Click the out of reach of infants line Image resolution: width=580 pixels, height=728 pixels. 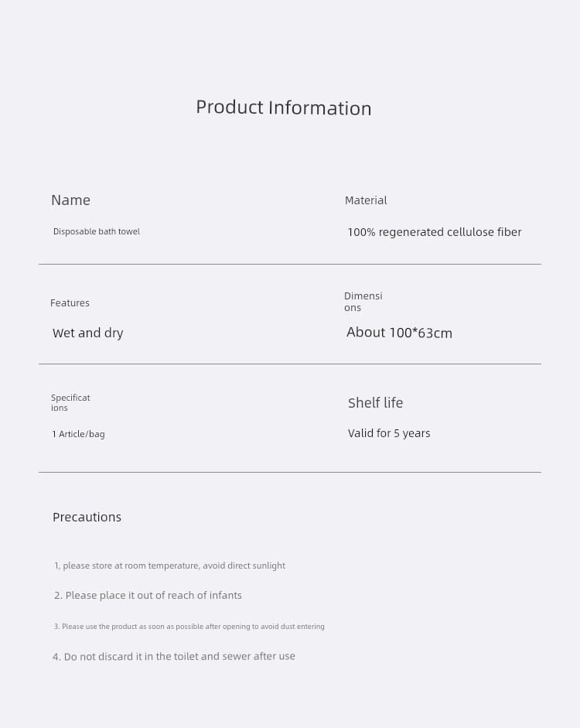pyautogui.click(x=148, y=595)
